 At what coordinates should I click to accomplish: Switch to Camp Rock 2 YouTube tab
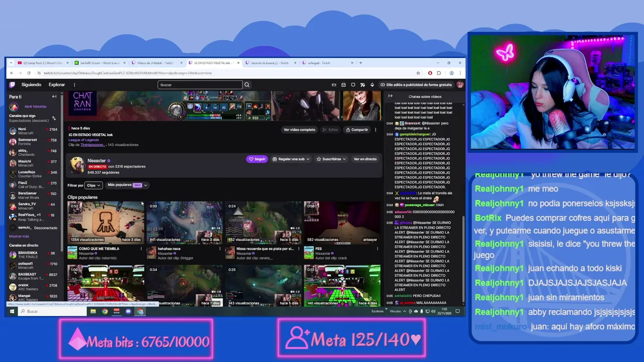click(x=43, y=63)
